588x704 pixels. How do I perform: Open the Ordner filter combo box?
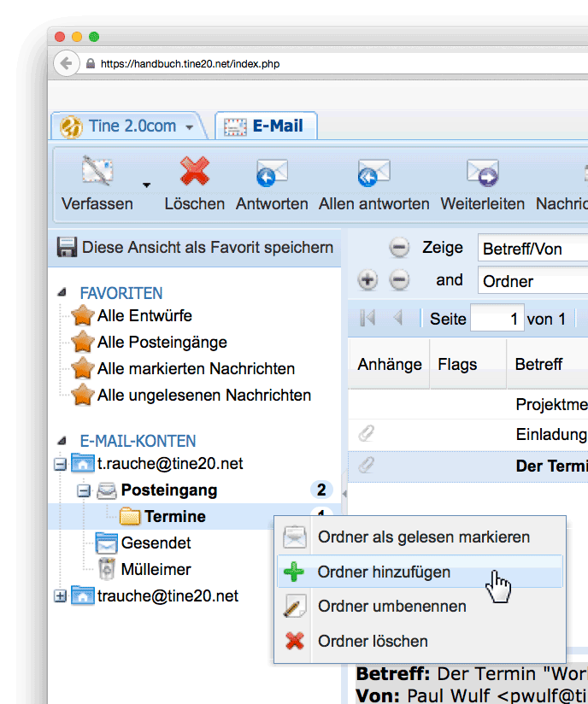tap(532, 280)
